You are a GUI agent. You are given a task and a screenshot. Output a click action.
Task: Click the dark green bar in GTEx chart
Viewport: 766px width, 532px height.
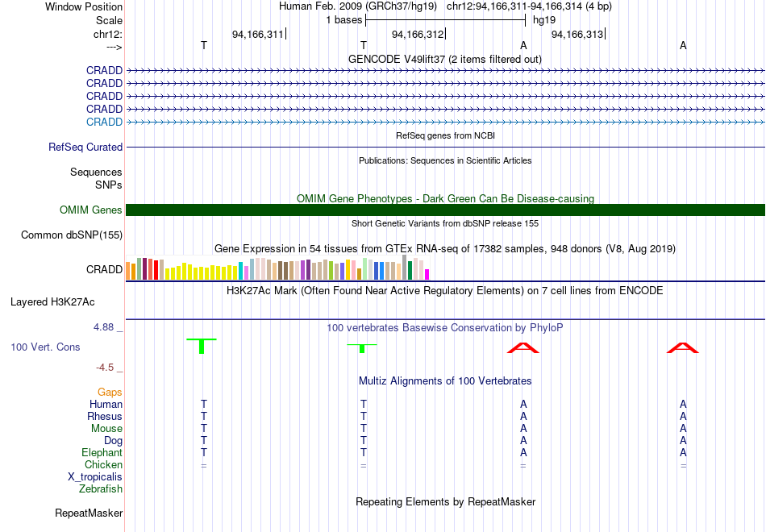(410, 271)
